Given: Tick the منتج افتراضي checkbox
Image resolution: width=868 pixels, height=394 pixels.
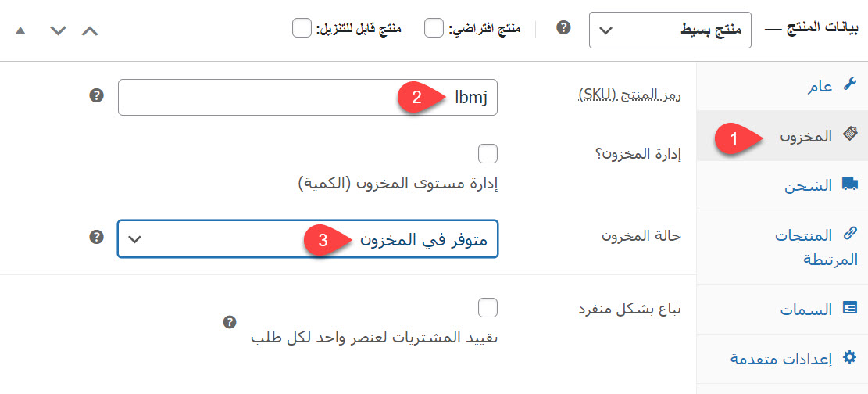Looking at the screenshot, I should coord(434,29).
